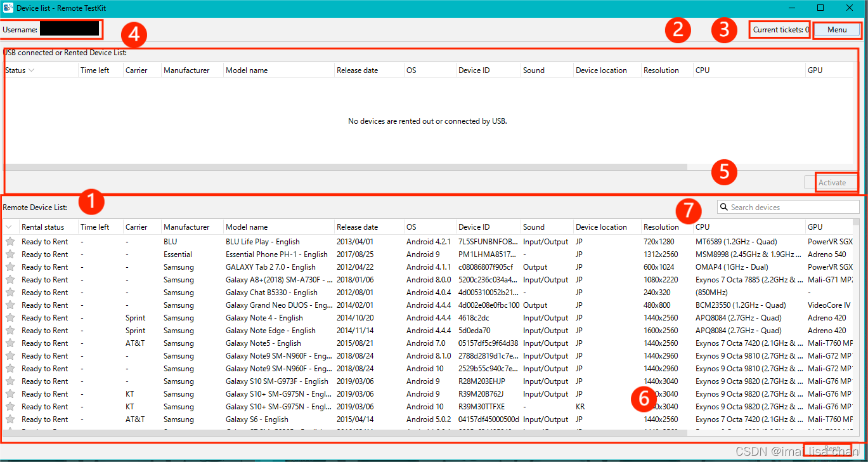Image resolution: width=868 pixels, height=462 pixels.
Task: Toggle star for Galaxy S6 row
Action: click(x=10, y=419)
